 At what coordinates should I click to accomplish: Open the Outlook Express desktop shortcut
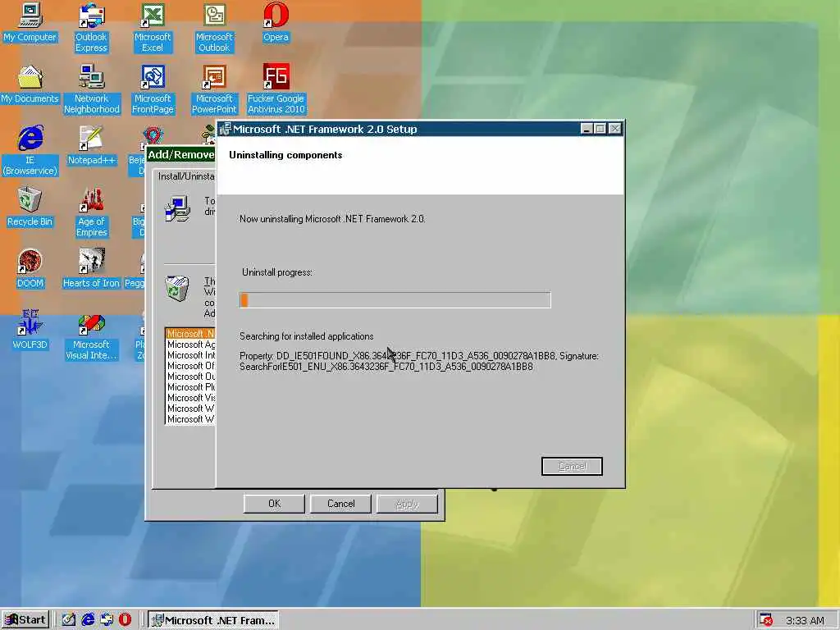[91, 28]
